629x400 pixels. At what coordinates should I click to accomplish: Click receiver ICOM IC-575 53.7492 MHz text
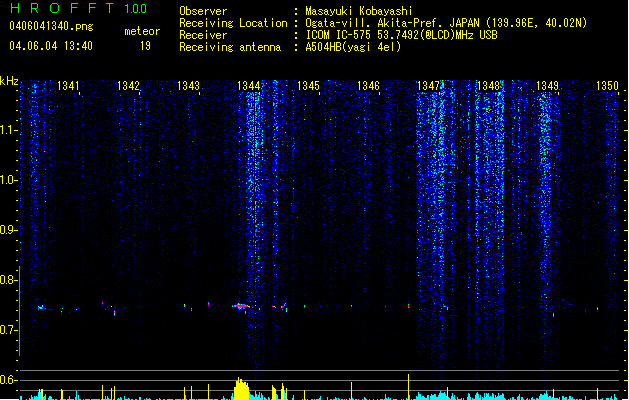(x=402, y=35)
